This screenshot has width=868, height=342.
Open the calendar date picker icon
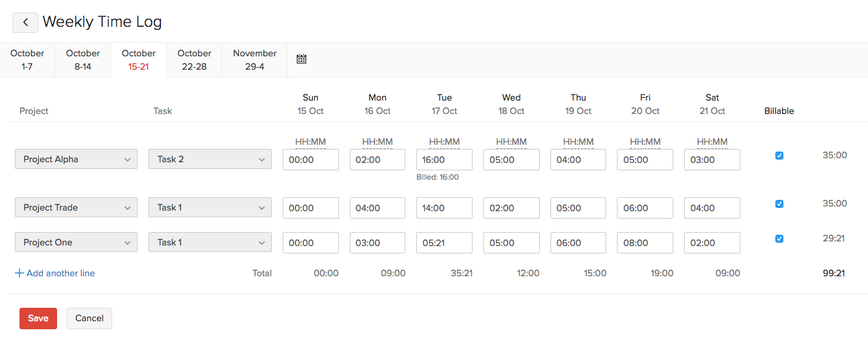point(301,59)
